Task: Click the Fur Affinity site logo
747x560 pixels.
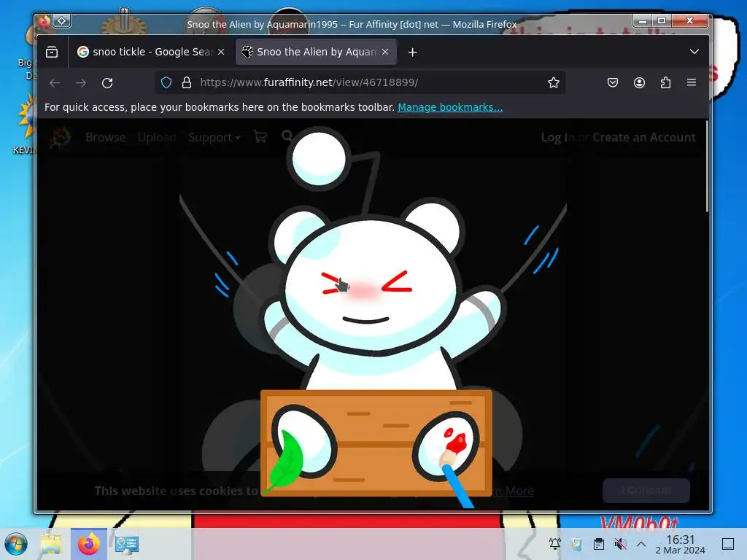Action: tap(61, 138)
